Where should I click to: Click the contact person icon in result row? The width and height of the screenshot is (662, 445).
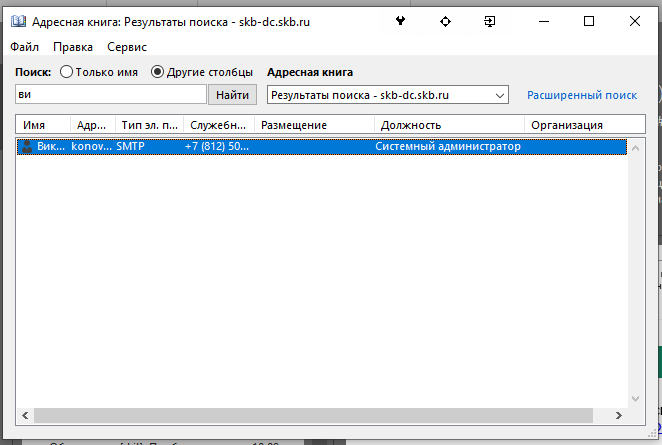(27, 147)
